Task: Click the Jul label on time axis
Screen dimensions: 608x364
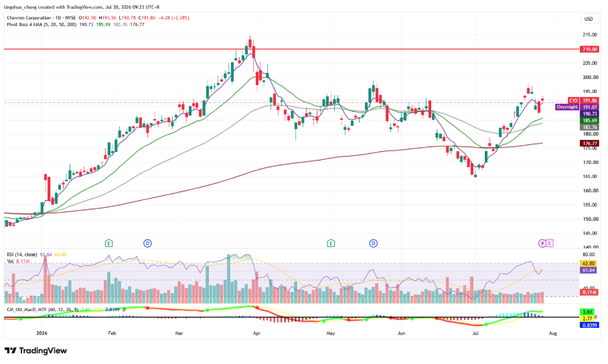Action: pyautogui.click(x=475, y=333)
